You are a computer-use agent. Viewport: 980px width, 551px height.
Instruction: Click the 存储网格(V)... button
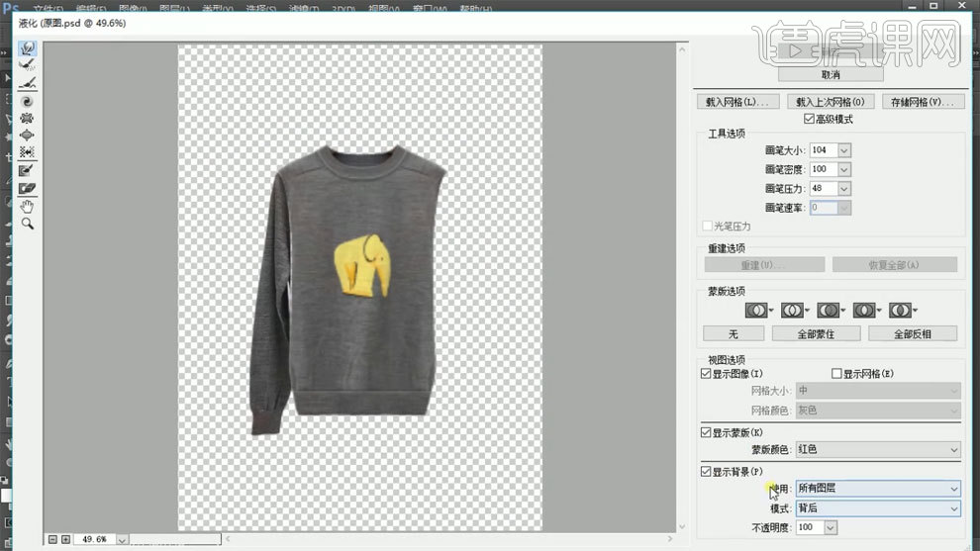coord(924,102)
